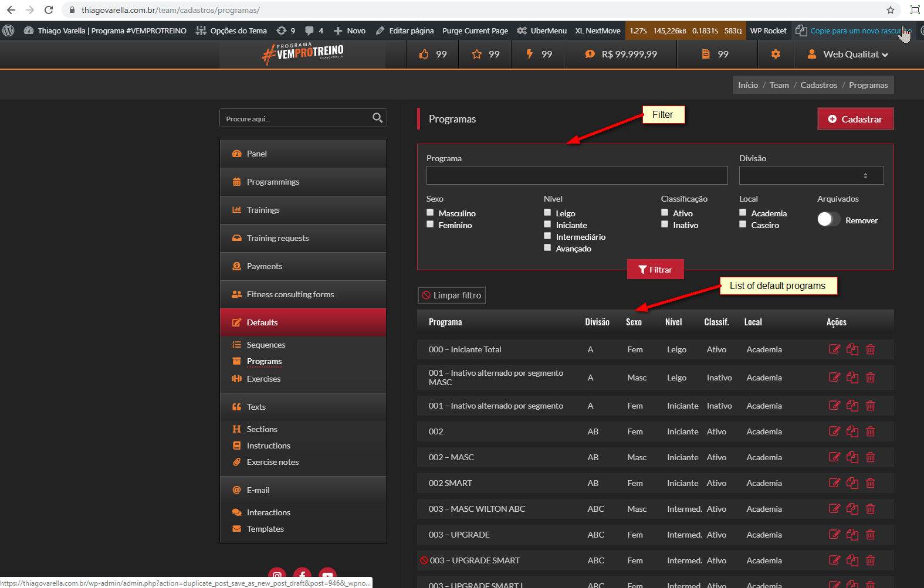This screenshot has width=924, height=588.
Task: Tick the Leigo level checkbox
Action: coord(547,213)
